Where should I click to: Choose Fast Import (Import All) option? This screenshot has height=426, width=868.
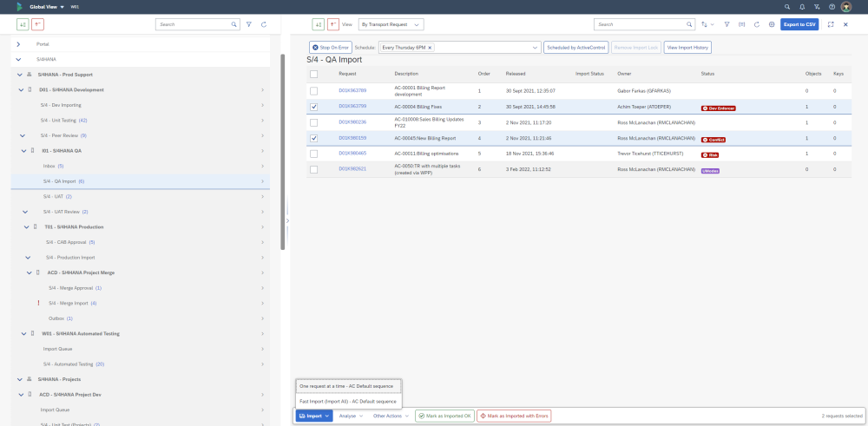pyautogui.click(x=347, y=401)
